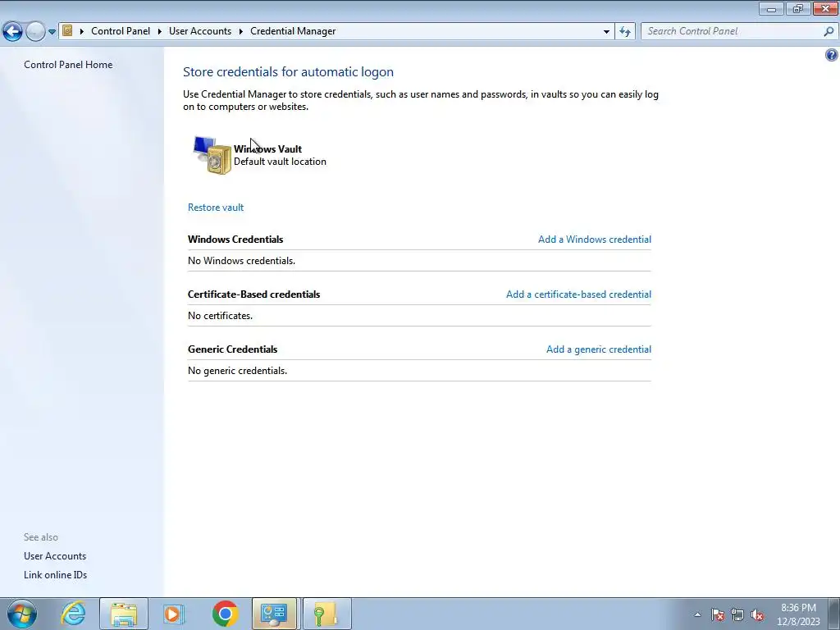Go back with the Back arrow button
Screen dimensions: 840x630
(x=13, y=31)
